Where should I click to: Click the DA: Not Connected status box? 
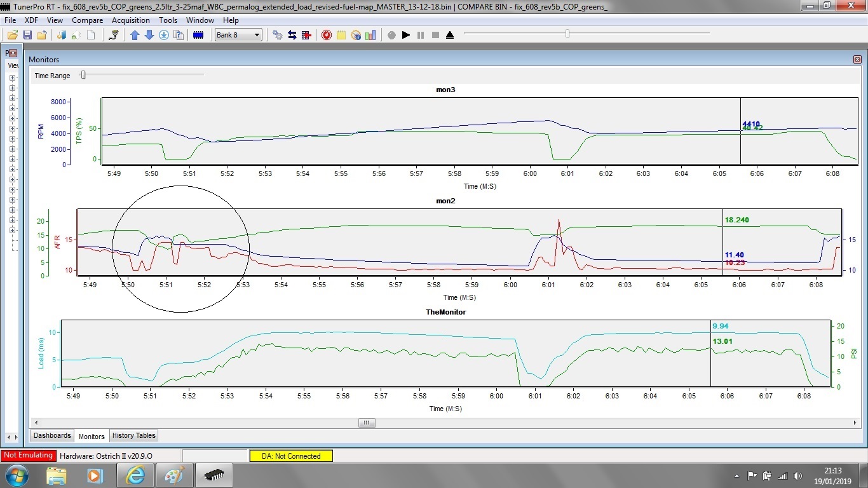[x=291, y=456]
